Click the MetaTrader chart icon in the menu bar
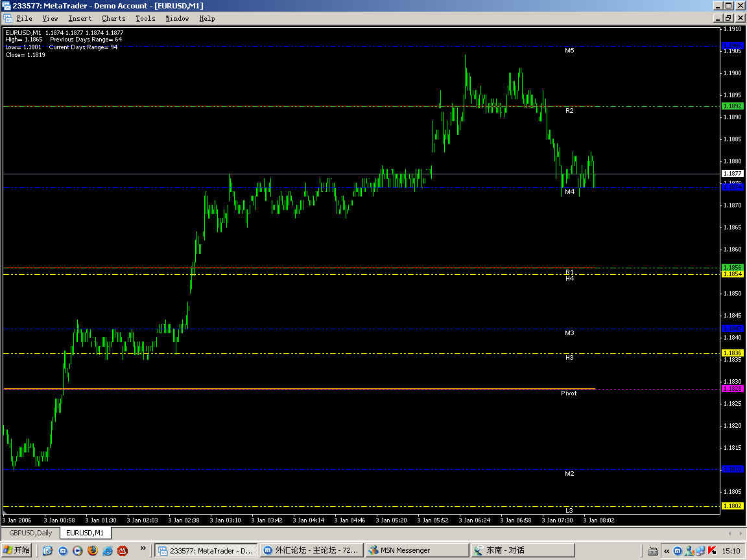 [x=7, y=18]
